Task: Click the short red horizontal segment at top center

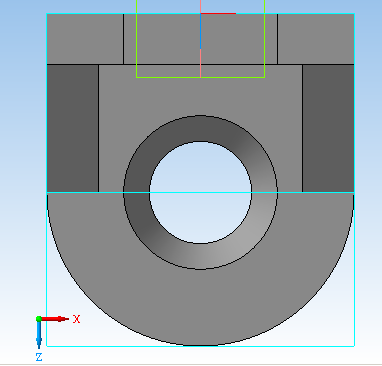Action: [218, 13]
